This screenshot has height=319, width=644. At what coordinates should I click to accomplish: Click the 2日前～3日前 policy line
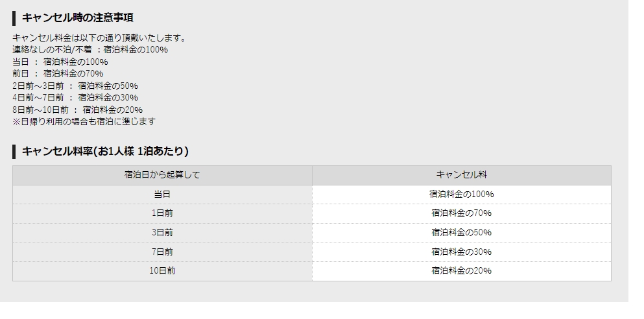point(75,86)
